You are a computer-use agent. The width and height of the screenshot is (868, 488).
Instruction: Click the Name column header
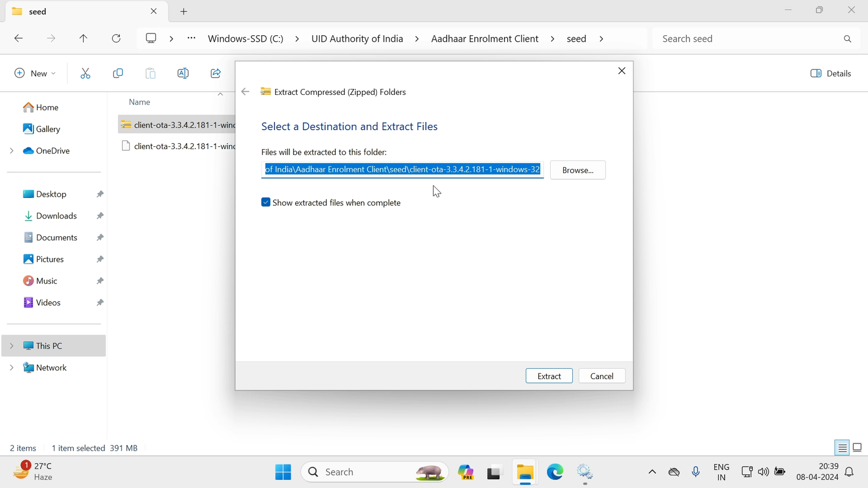click(x=139, y=102)
